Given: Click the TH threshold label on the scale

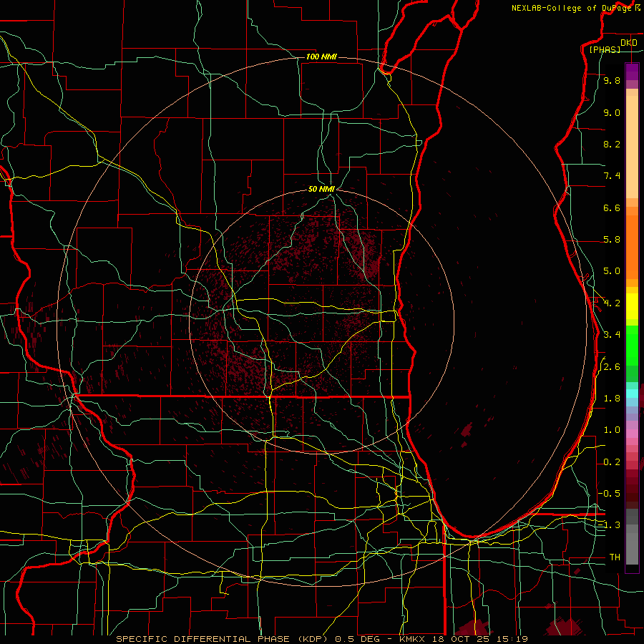Looking at the screenshot, I should pyautogui.click(x=615, y=557).
